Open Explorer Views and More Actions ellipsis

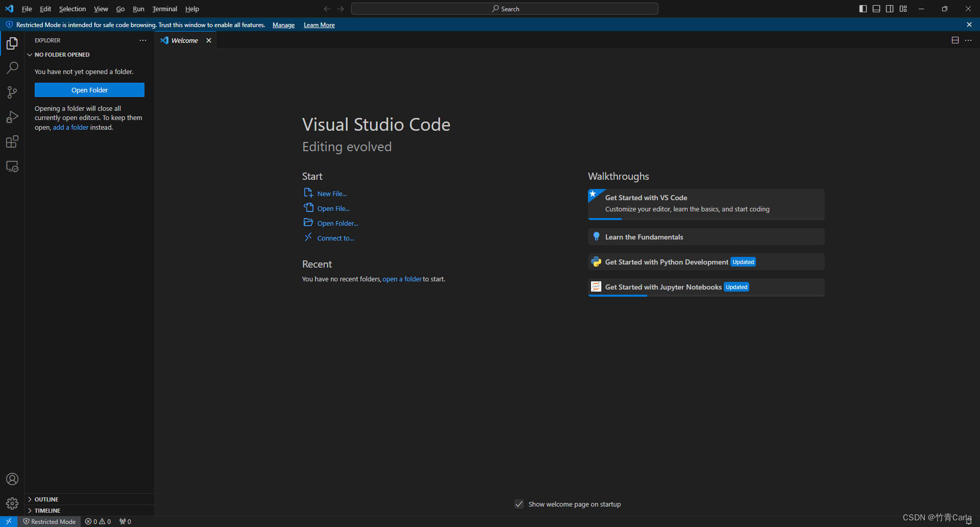(143, 40)
